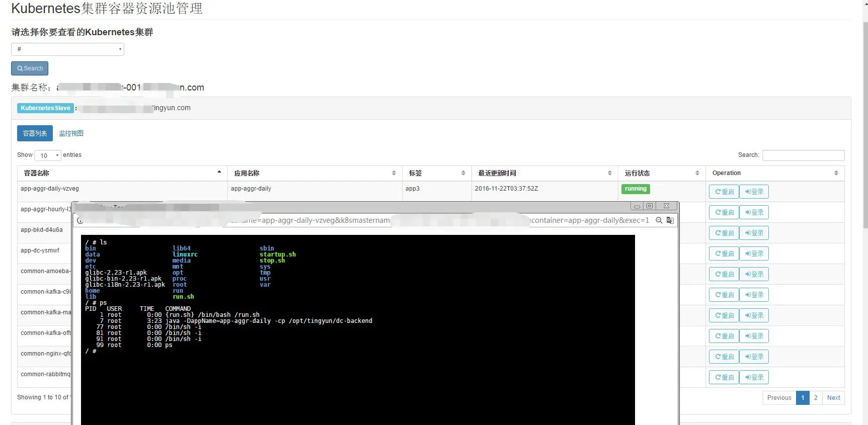Select pagination page 1

point(803,398)
